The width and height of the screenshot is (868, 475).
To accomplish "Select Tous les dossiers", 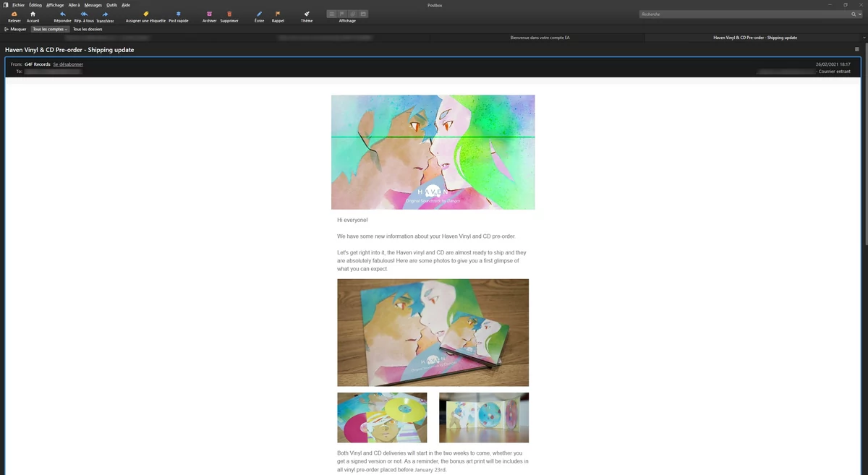I will [x=88, y=30].
